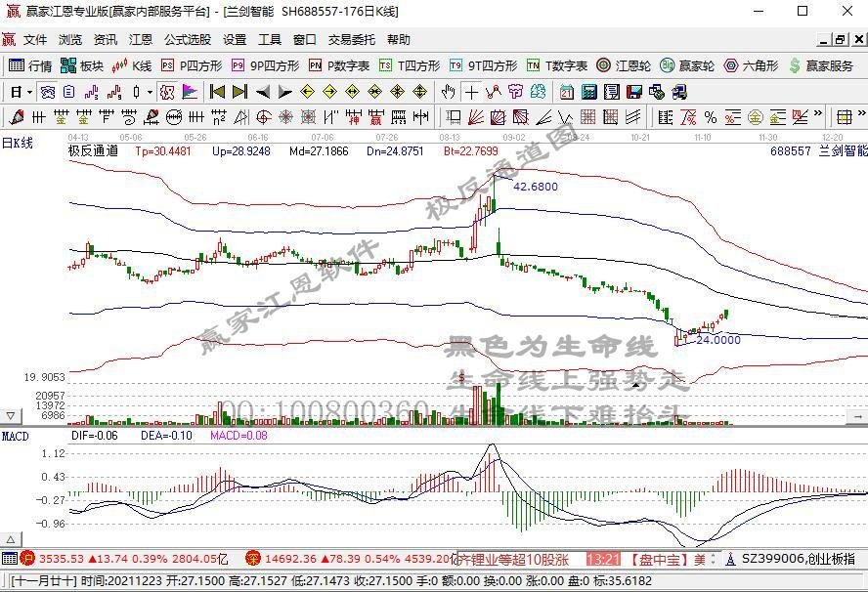
Task: Select the red 赢 drawing tool
Action: [376, 117]
